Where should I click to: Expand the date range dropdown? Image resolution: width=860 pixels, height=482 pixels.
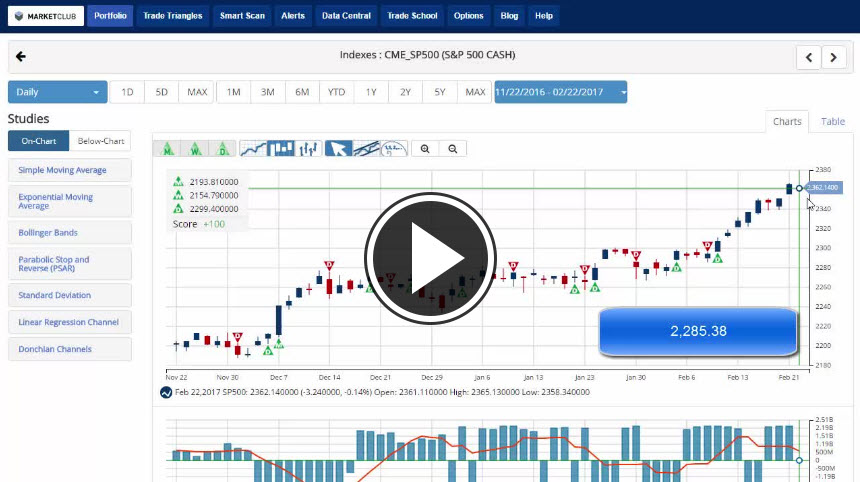(560, 92)
